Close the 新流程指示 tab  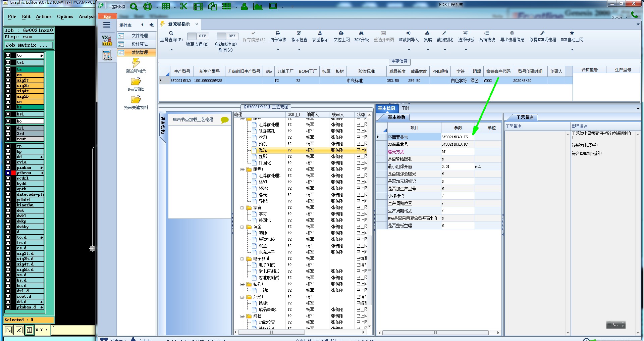point(197,24)
